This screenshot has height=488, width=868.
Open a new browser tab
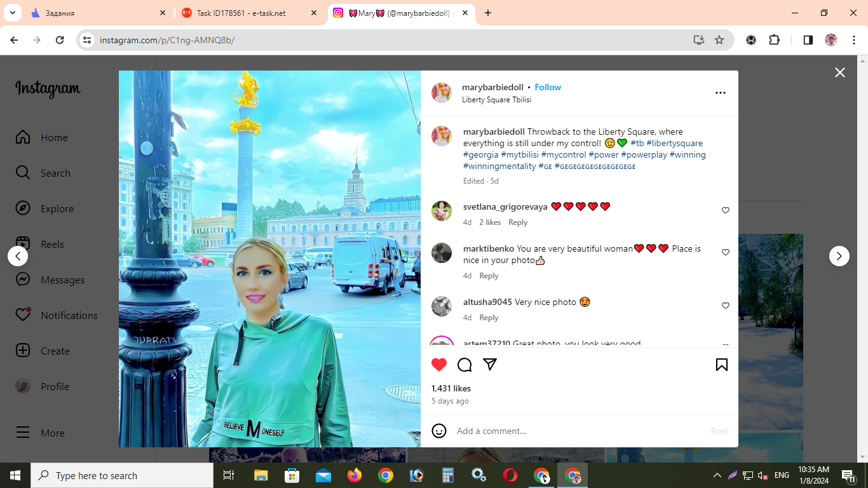coord(488,13)
